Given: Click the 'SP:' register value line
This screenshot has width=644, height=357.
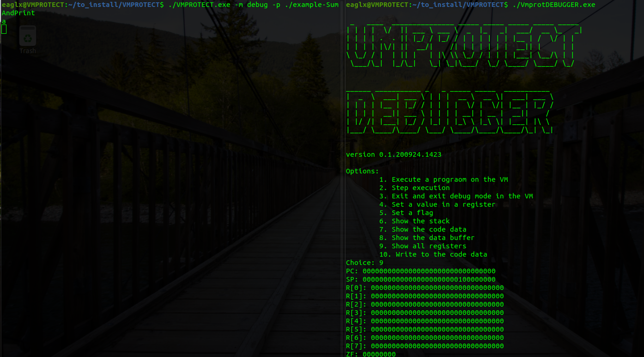Looking at the screenshot, I should [x=420, y=279].
